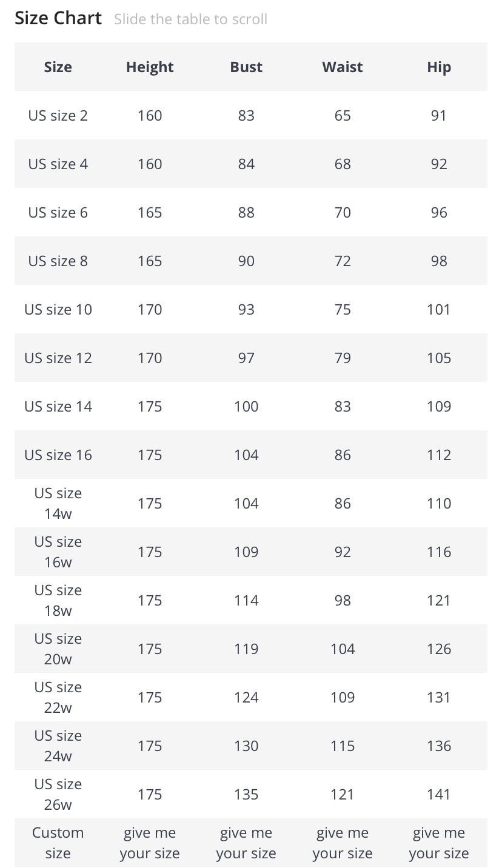Select the US size 14 row label

[x=58, y=406]
